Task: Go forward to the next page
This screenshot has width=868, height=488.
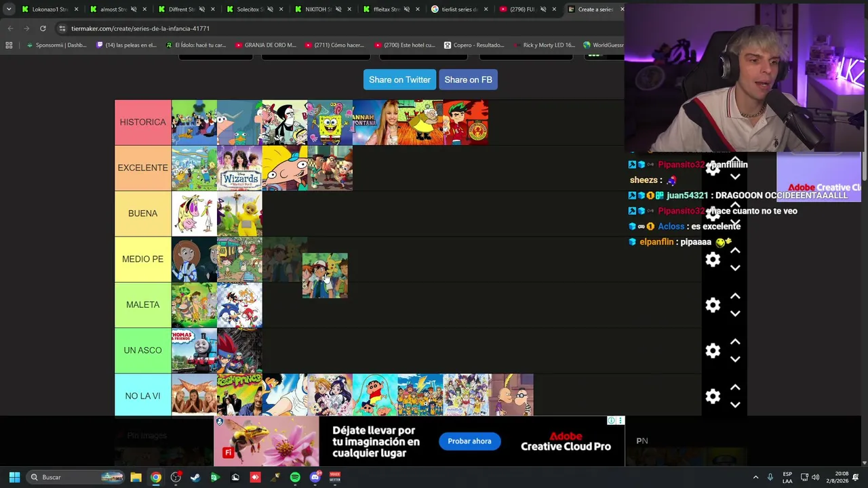Action: [x=26, y=28]
